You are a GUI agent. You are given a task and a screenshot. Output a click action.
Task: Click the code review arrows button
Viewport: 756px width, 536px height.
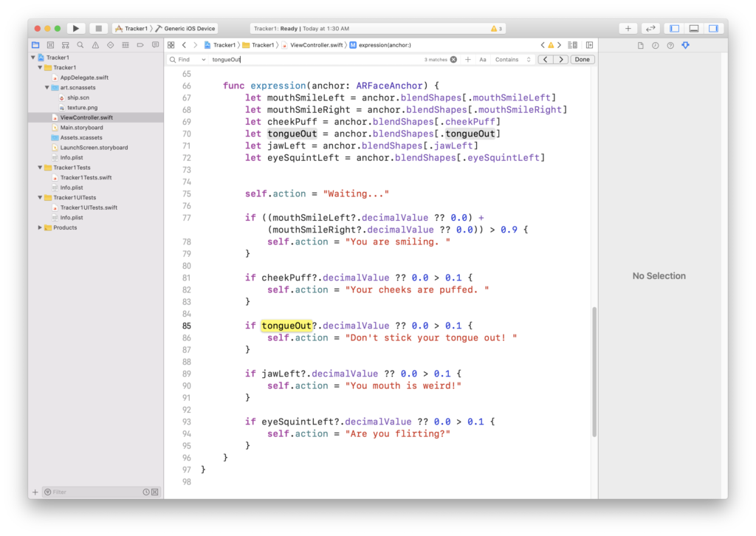[x=650, y=28]
